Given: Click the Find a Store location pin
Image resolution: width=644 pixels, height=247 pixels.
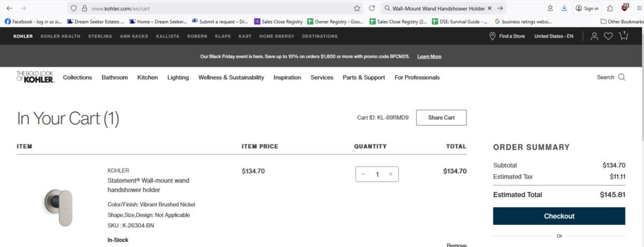Looking at the screenshot, I should [492, 36].
